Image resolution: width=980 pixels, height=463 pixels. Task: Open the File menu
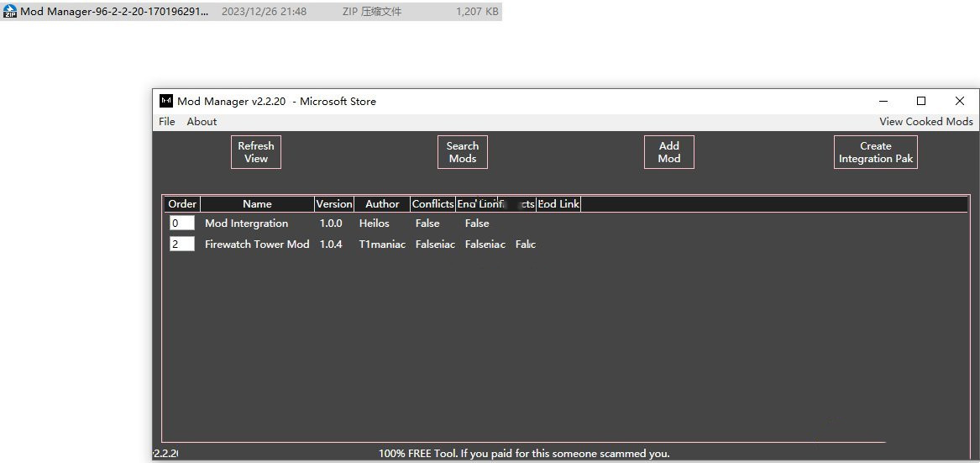[167, 122]
